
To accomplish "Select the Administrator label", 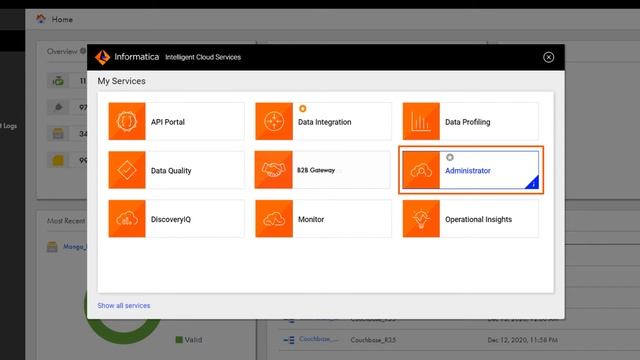I will pos(468,171).
